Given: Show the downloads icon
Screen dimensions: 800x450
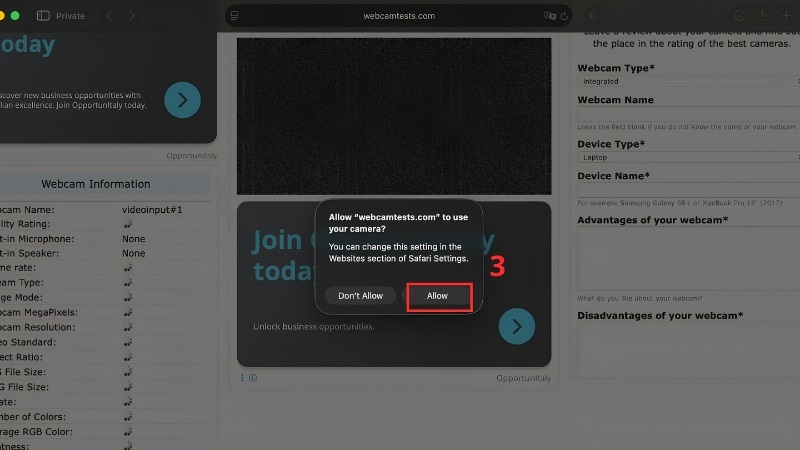Looking at the screenshot, I should 739,16.
